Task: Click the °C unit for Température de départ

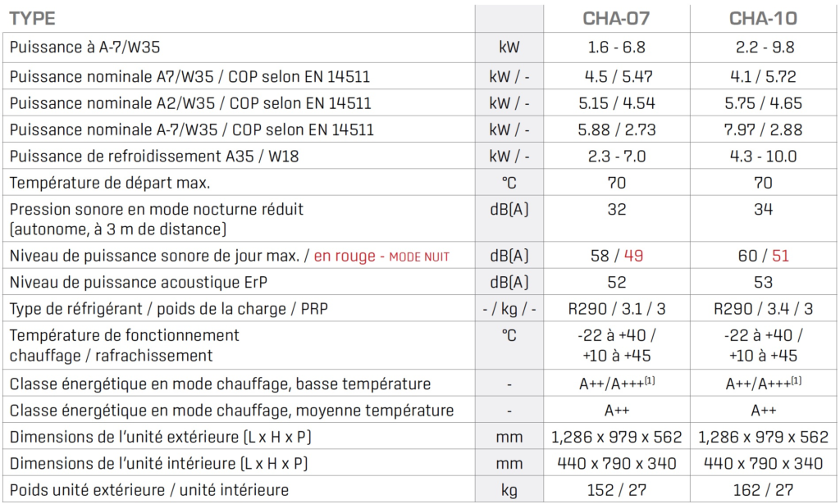Action: coord(509,182)
